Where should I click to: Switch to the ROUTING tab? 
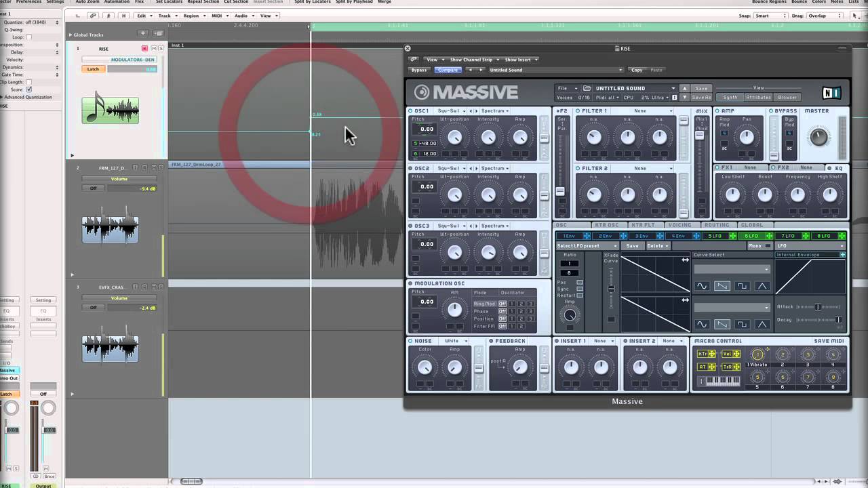[x=717, y=225]
